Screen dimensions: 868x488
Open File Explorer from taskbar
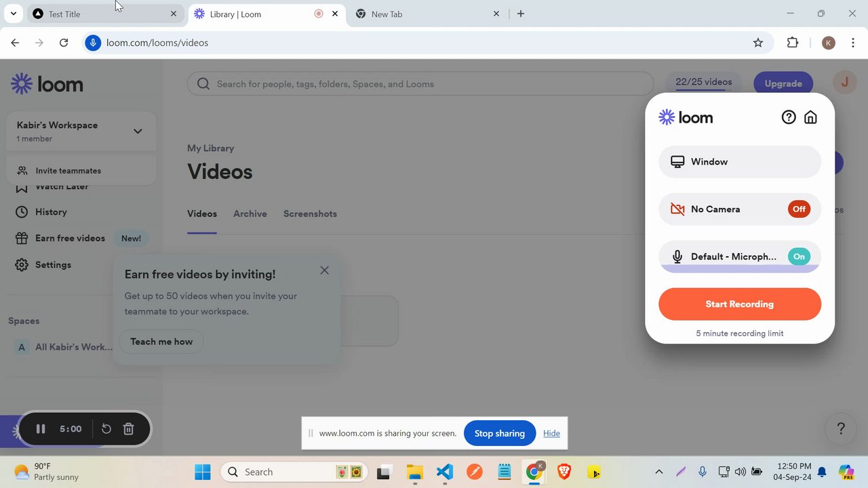click(414, 472)
